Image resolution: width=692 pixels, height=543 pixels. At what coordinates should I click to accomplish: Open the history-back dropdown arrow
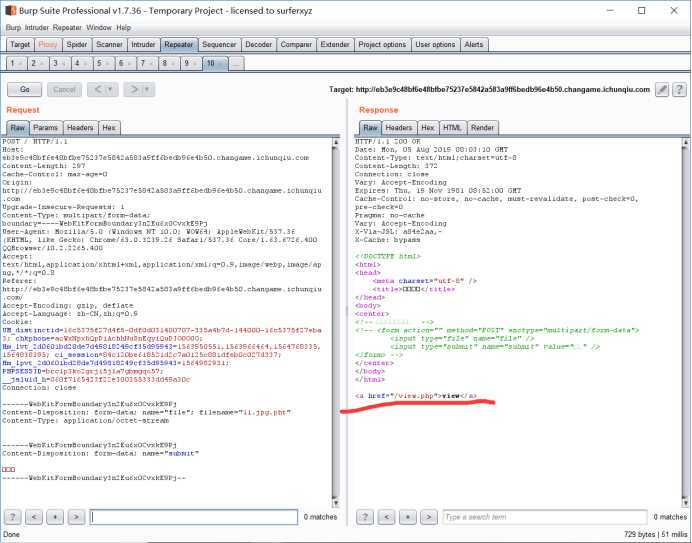pyautogui.click(x=111, y=89)
